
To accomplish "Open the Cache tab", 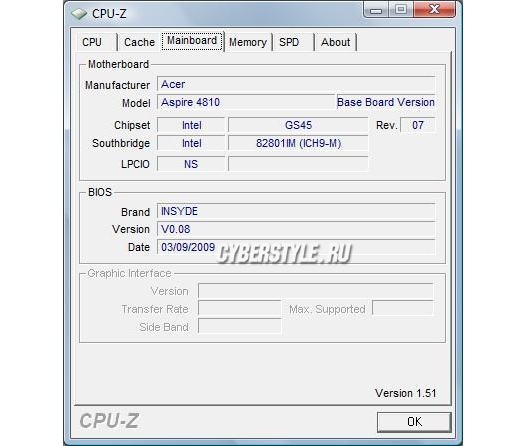I will pos(139,42).
